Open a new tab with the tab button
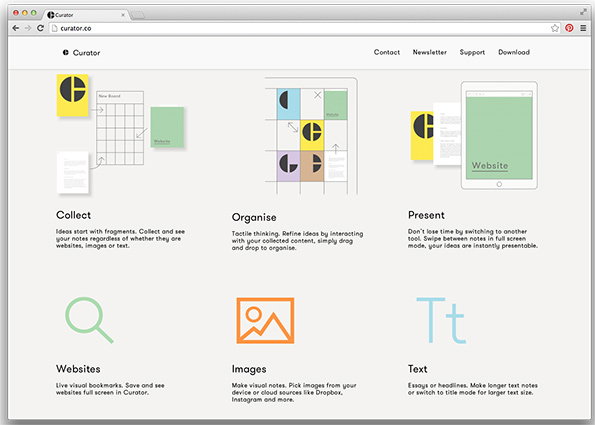The height and width of the screenshot is (425, 595). click(x=137, y=15)
